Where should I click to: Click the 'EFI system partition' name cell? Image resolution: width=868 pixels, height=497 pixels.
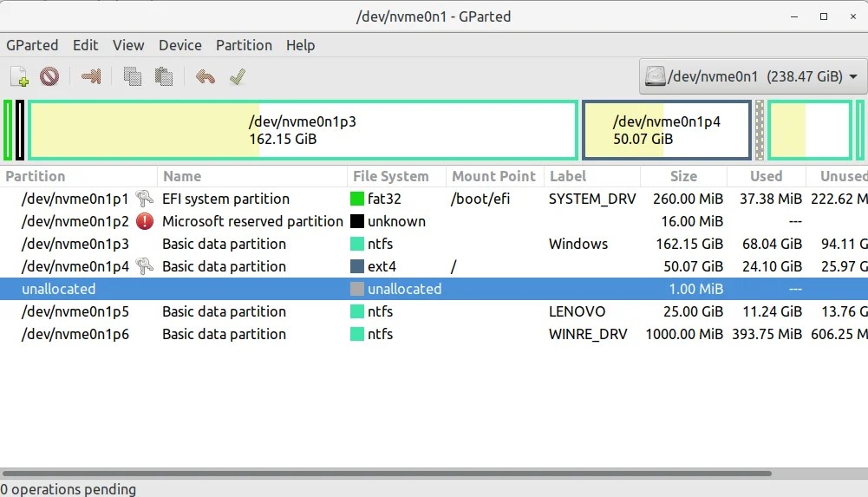225,199
